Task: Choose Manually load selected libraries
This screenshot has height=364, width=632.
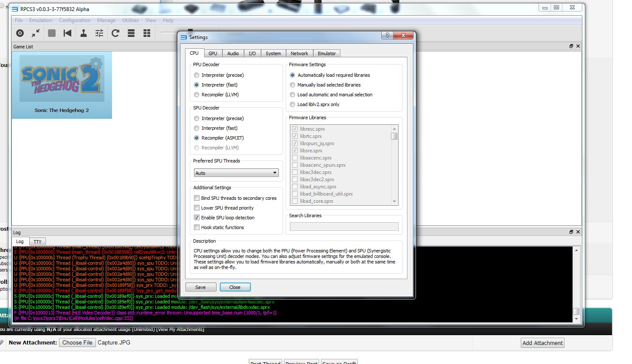Action: pyautogui.click(x=292, y=85)
